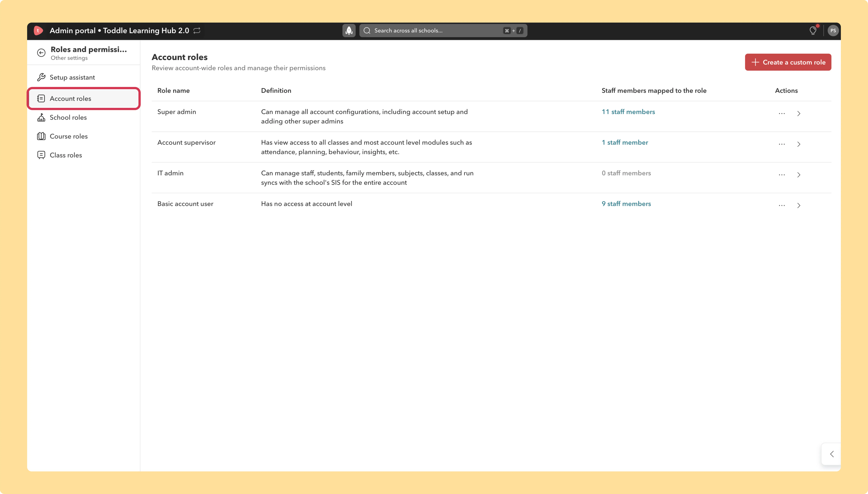Switch to School roles

tap(83, 117)
